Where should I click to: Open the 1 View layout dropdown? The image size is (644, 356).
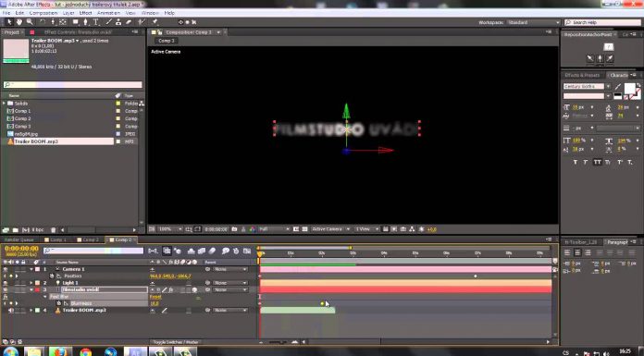pyautogui.click(x=366, y=229)
